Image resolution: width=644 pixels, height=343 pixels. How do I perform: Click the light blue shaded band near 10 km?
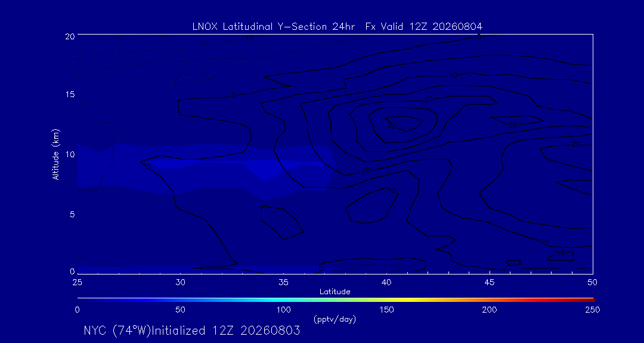tap(205, 168)
